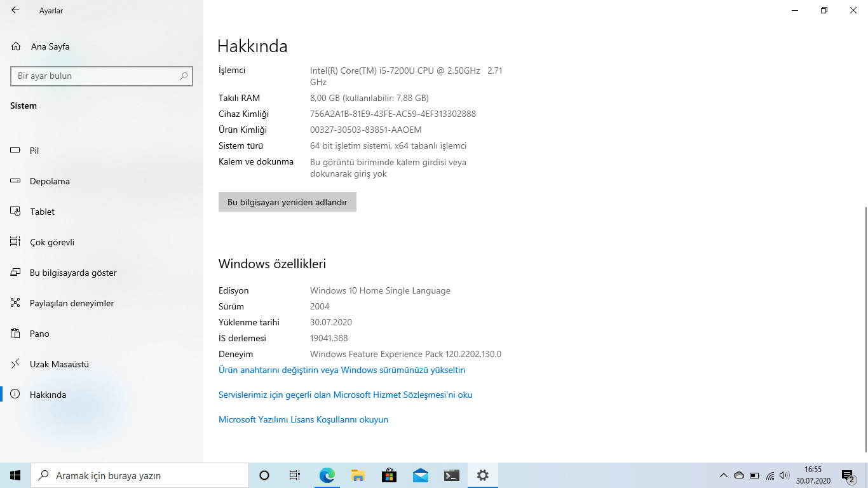Viewport: 868px width, 488px height.
Task: Click the Settings gear on taskbar
Action: (482, 475)
